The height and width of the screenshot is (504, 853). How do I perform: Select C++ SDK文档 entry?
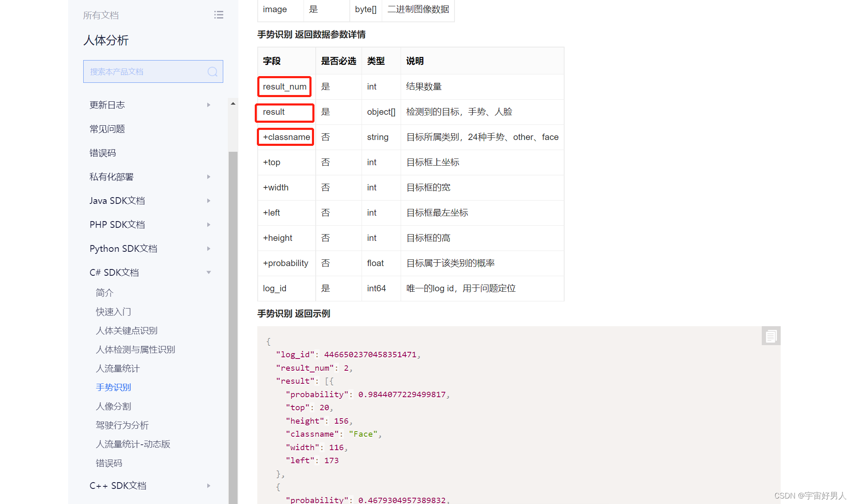pyautogui.click(x=118, y=486)
